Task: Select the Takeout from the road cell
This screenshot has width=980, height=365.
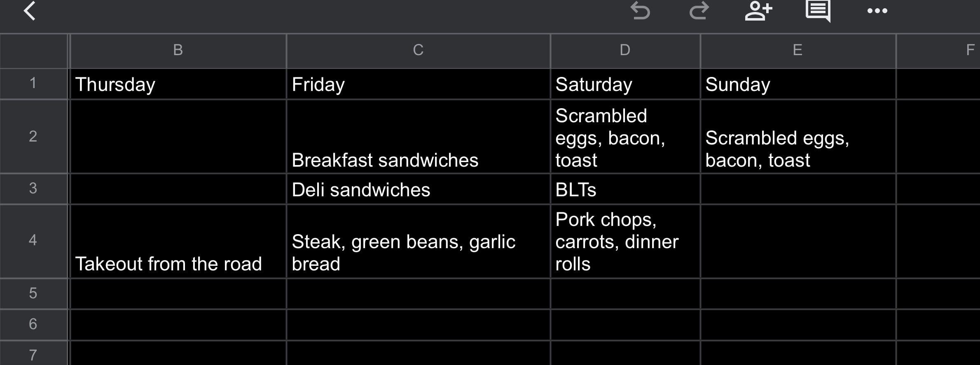Action: (x=178, y=242)
